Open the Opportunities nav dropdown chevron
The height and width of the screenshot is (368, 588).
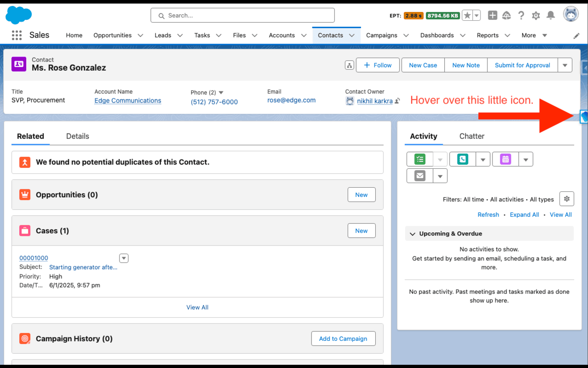tap(141, 35)
